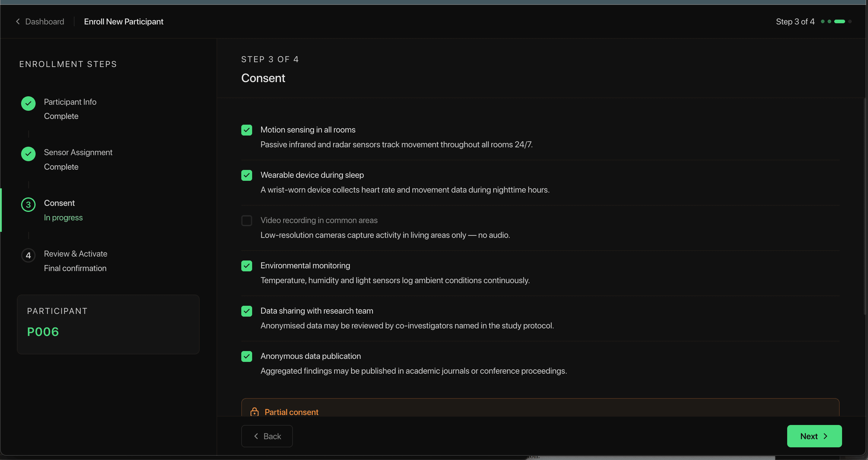Click the content area vertical scrollbar
Image resolution: width=868 pixels, height=460 pixels.
point(865,206)
